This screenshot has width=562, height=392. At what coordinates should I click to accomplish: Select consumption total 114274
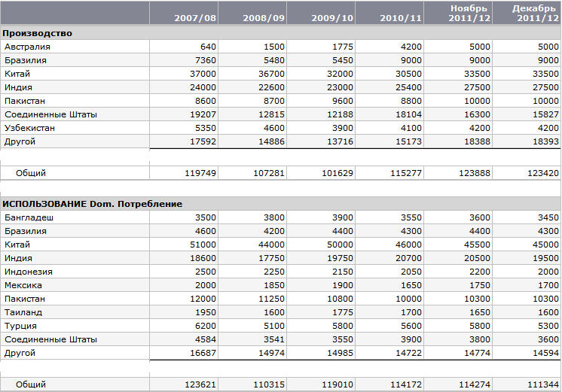[475, 384]
